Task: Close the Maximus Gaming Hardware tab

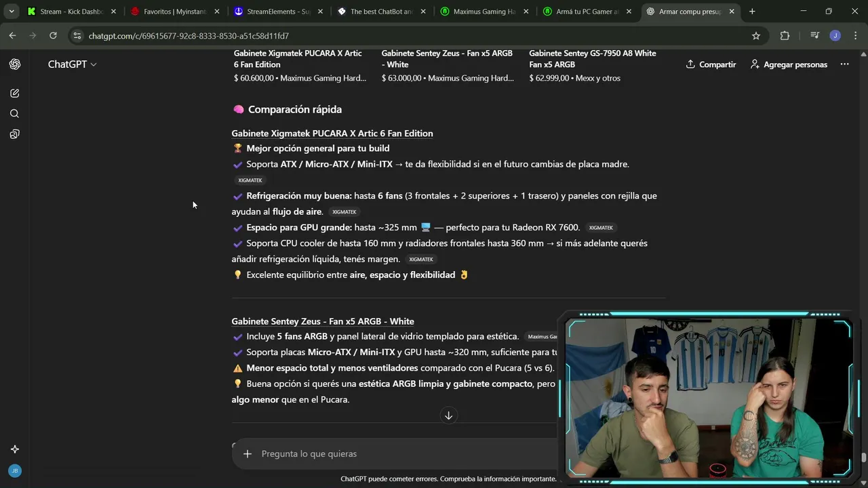Action: pyautogui.click(x=526, y=12)
